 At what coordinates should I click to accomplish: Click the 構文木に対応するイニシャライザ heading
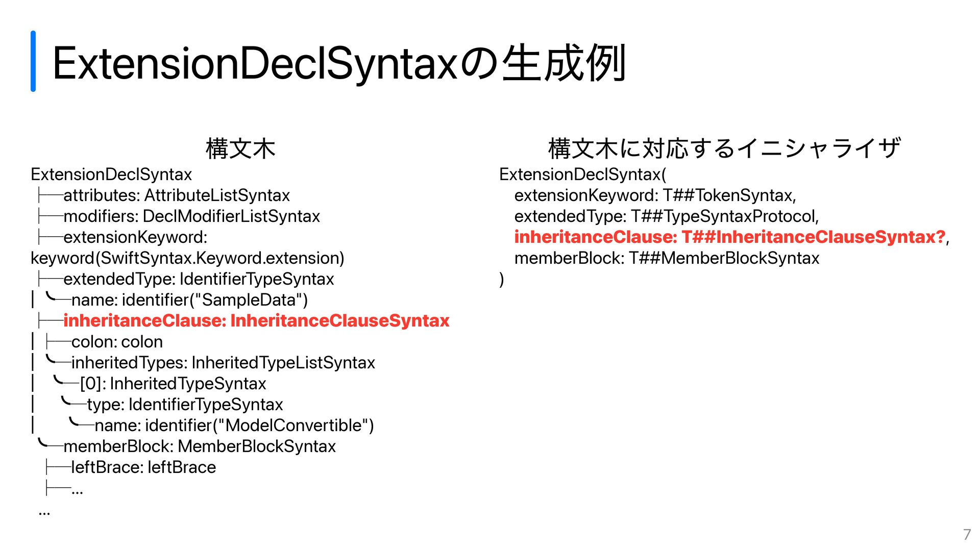(724, 148)
